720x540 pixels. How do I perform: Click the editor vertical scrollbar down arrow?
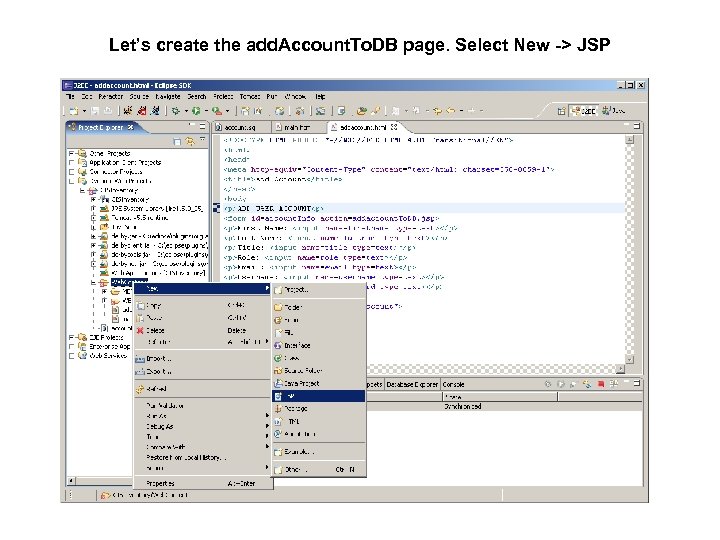[x=630, y=360]
